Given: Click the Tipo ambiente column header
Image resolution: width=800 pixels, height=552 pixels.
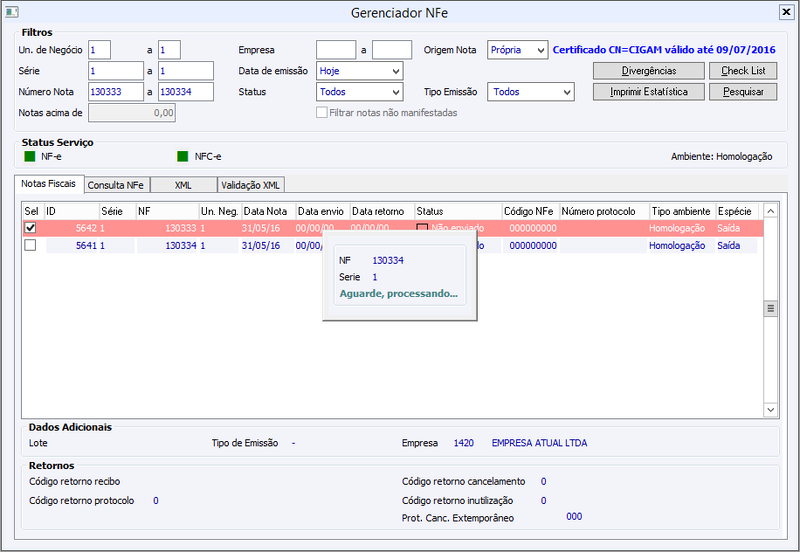Looking at the screenshot, I should click(x=683, y=211).
